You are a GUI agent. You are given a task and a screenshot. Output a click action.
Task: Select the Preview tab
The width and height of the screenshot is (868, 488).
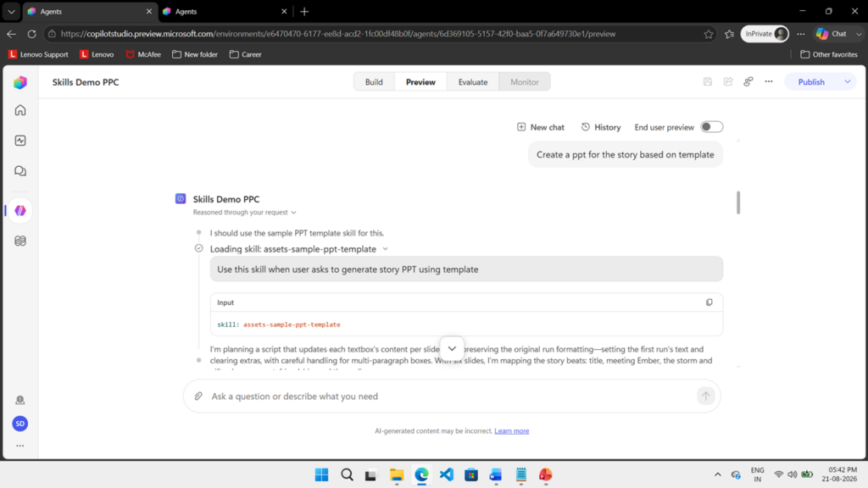pyautogui.click(x=420, y=82)
